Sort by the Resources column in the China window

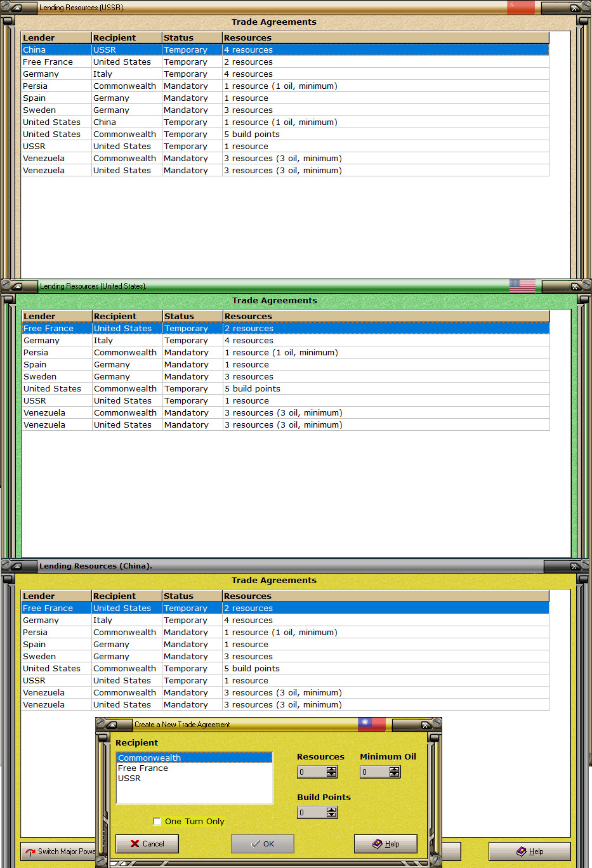point(386,596)
